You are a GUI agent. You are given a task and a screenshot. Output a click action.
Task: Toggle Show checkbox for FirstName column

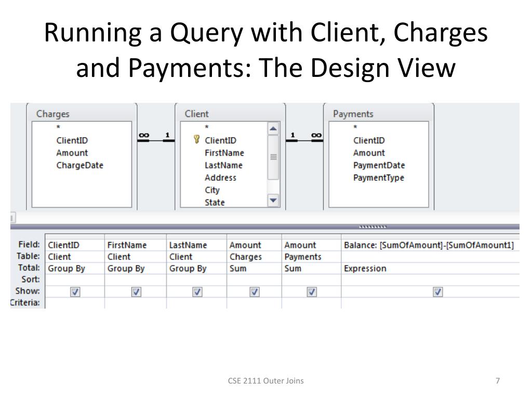coord(136,292)
